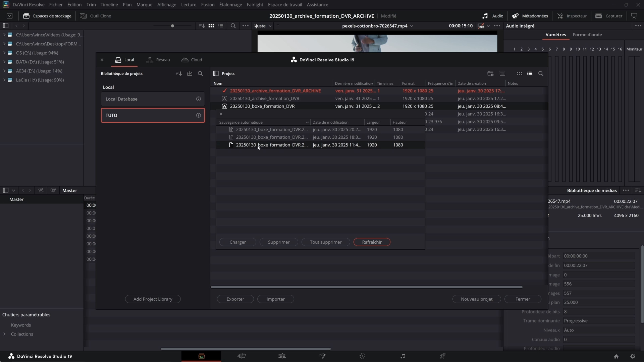Close the Project Manager window X
This screenshot has width=644, height=362.
pyautogui.click(x=102, y=60)
